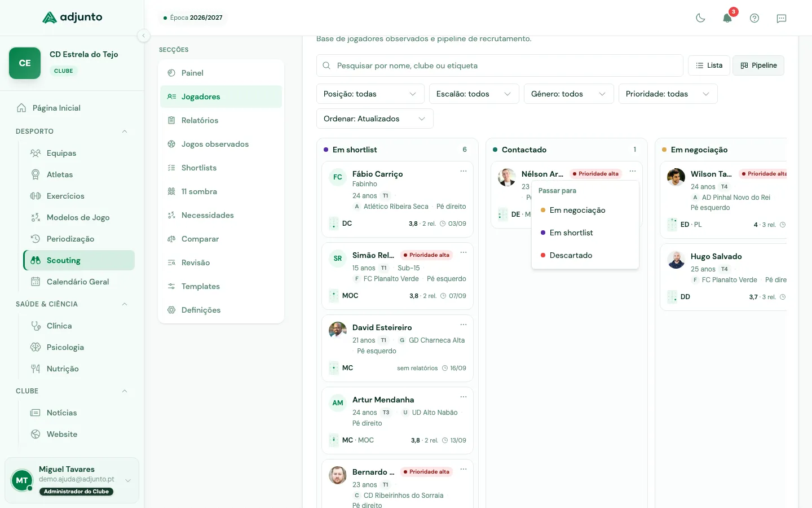Viewport: 812px width, 508px height.
Task: Click the adjunto logo
Action: [73, 17]
